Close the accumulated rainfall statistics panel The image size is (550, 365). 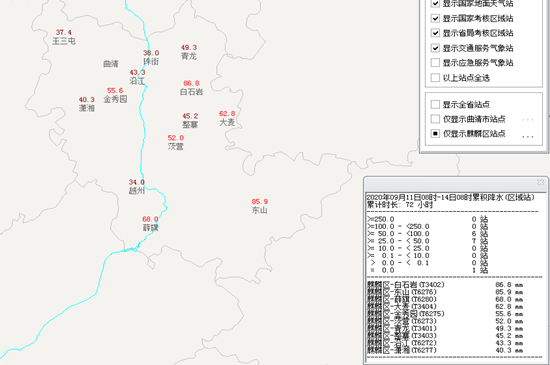click(x=540, y=182)
